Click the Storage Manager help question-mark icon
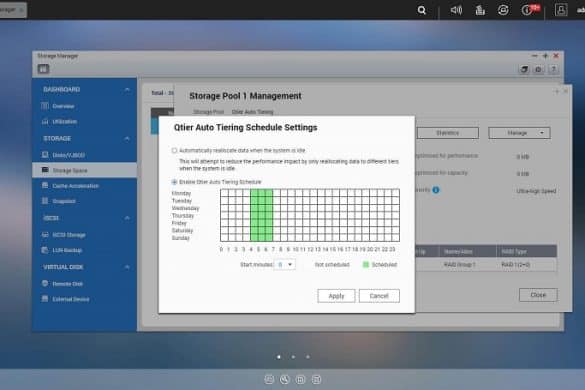The height and width of the screenshot is (390, 585). tap(554, 69)
